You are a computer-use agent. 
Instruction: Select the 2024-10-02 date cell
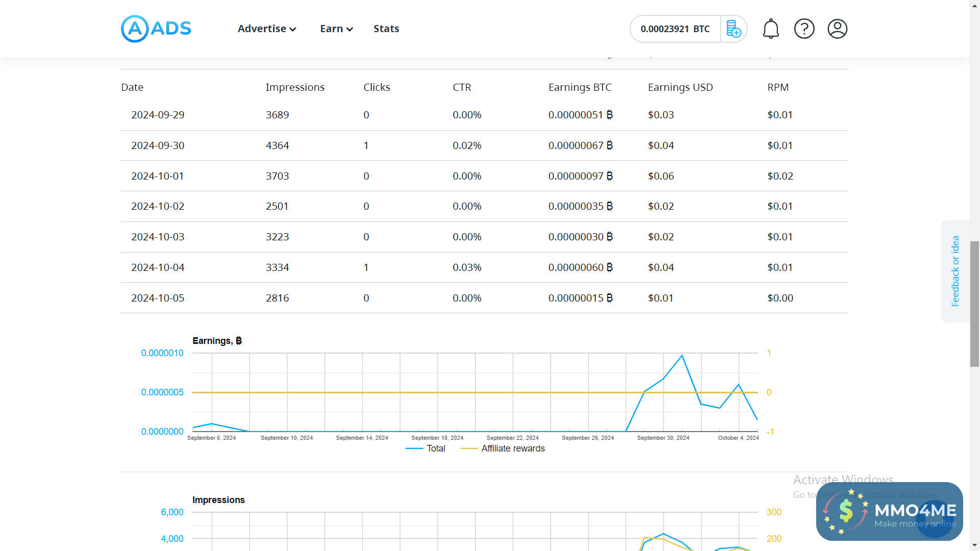[158, 206]
